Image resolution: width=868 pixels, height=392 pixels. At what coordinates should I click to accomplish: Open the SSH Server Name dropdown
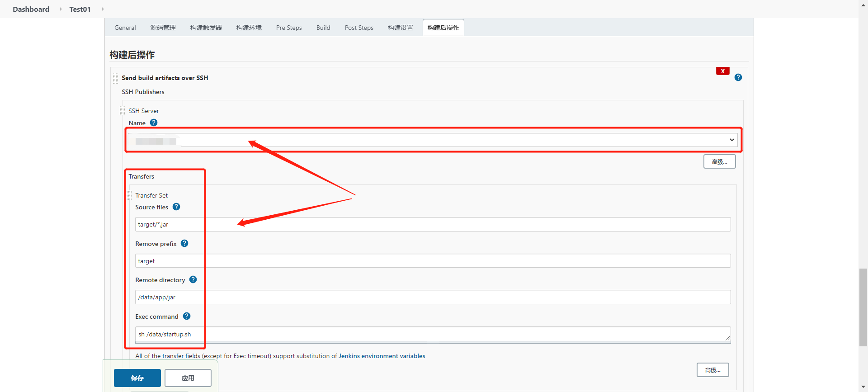[x=433, y=140]
